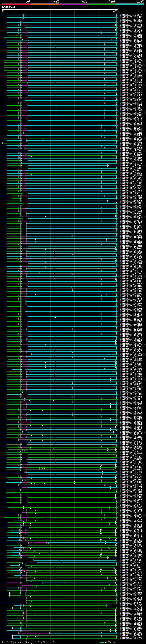This screenshot has height=644, width=146.
Task: Click the BP092340 query name label
Action: point(8,7)
